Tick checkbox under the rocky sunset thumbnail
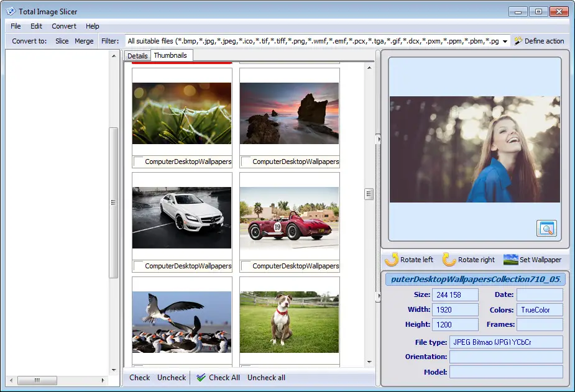The width and height of the screenshot is (575, 392). click(x=246, y=162)
